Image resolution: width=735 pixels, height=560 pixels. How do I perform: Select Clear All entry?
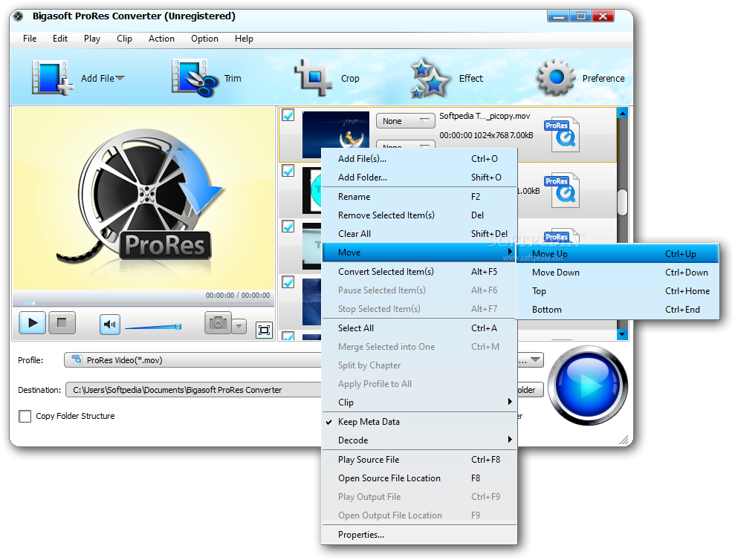(419, 234)
